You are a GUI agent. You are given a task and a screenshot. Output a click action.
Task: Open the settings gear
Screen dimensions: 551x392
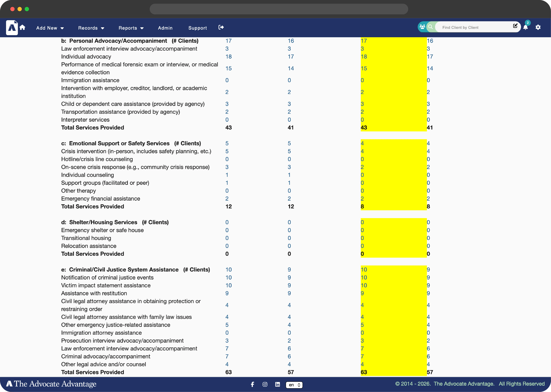coord(538,27)
